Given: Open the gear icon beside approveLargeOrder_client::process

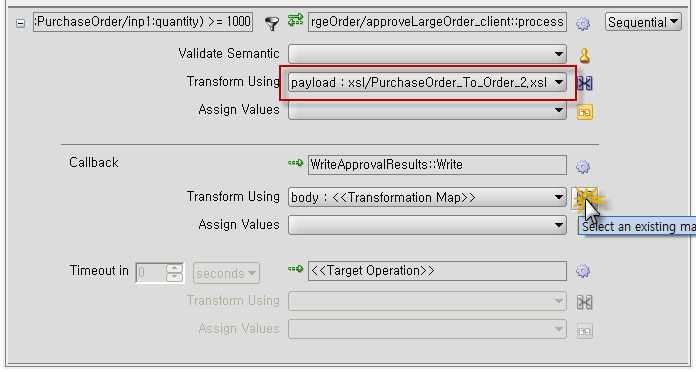Looking at the screenshot, I should point(583,23).
